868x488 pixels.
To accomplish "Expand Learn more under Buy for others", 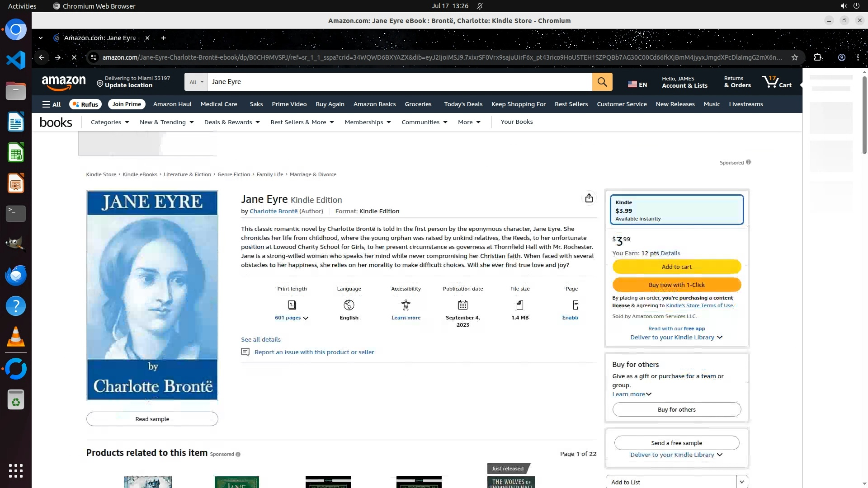I will pos(632,394).
